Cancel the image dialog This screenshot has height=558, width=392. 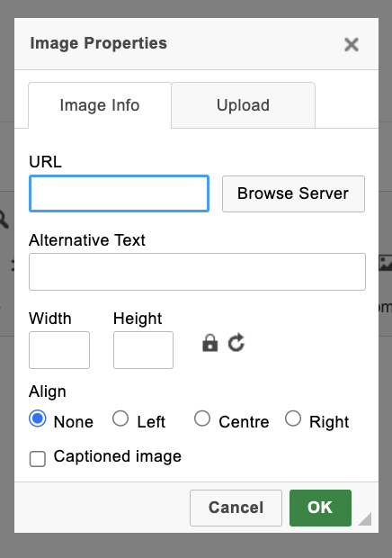[236, 508]
